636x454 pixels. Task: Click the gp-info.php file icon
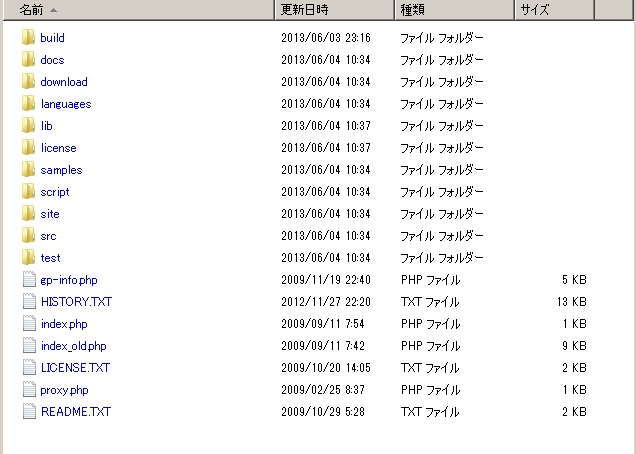(x=28, y=280)
